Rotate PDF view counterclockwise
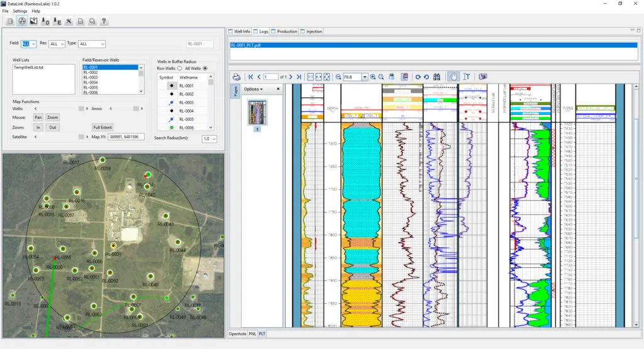644x349 pixels. pos(426,77)
